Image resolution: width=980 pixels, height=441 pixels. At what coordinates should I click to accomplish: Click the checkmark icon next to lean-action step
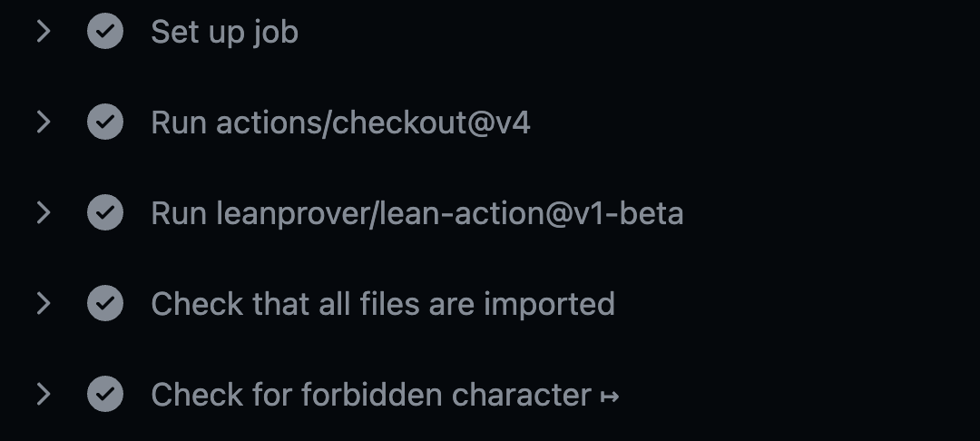(x=105, y=212)
